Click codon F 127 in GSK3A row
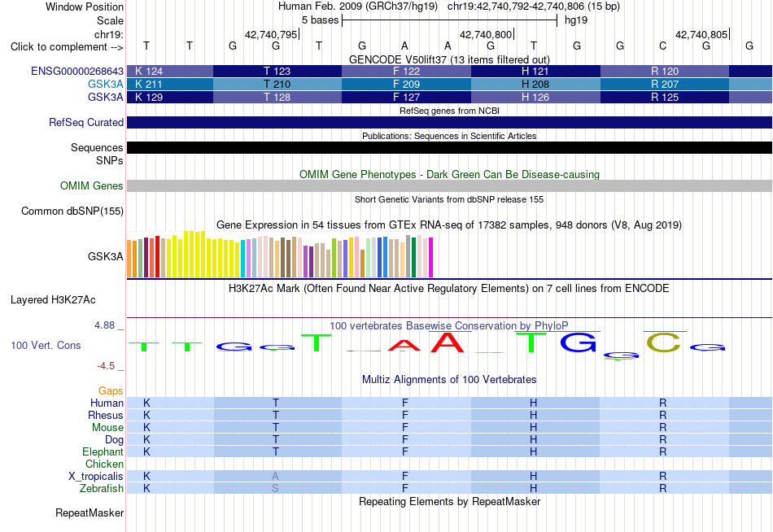 [x=406, y=97]
